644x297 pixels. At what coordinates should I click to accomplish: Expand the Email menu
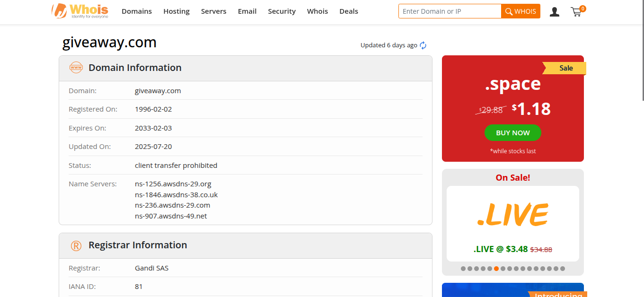pyautogui.click(x=247, y=11)
